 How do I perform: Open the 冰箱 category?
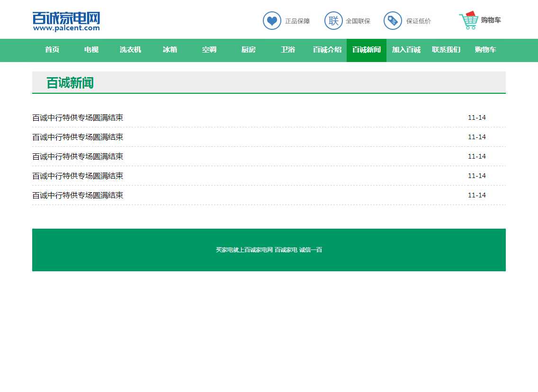[170, 50]
